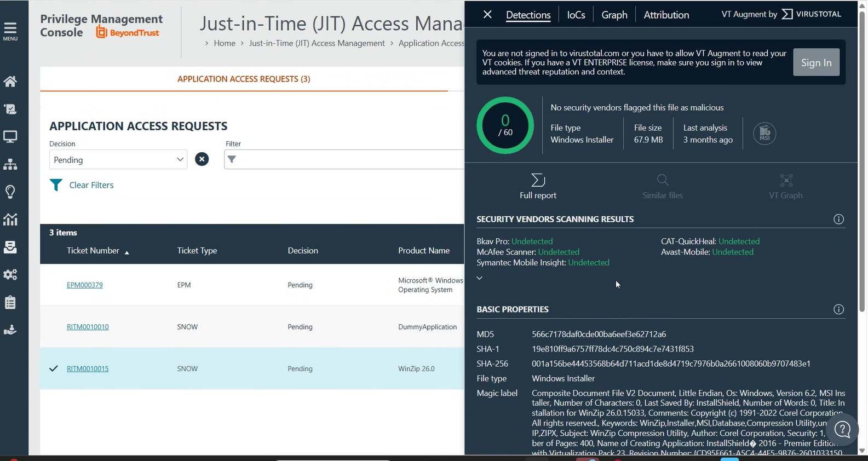Click the MSI file type icon
The width and height of the screenshot is (868, 461).
[x=764, y=133]
